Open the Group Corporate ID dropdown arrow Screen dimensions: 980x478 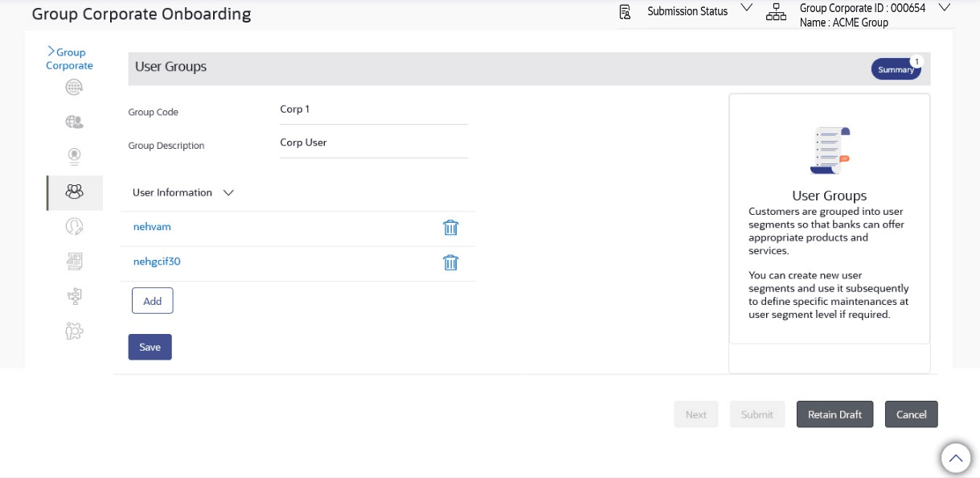[944, 8]
